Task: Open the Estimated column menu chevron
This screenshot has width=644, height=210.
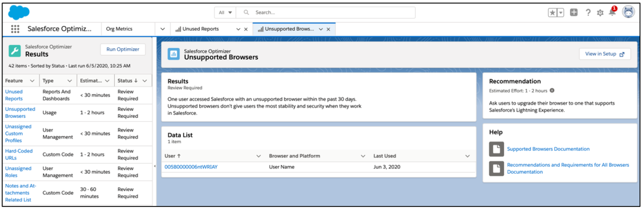Action: (107, 80)
